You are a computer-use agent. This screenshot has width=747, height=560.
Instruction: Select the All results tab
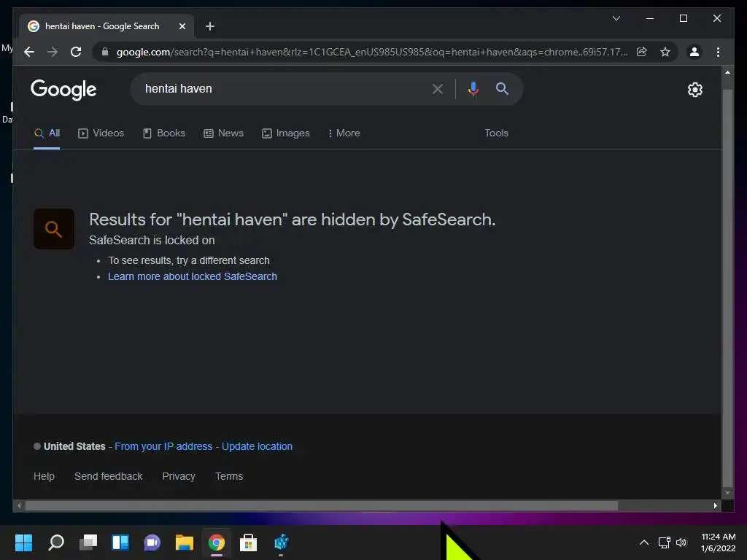pyautogui.click(x=47, y=133)
